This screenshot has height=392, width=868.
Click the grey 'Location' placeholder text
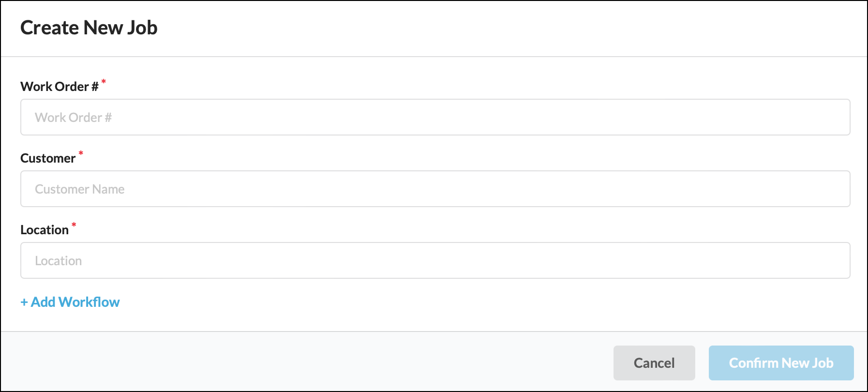pyautogui.click(x=59, y=261)
